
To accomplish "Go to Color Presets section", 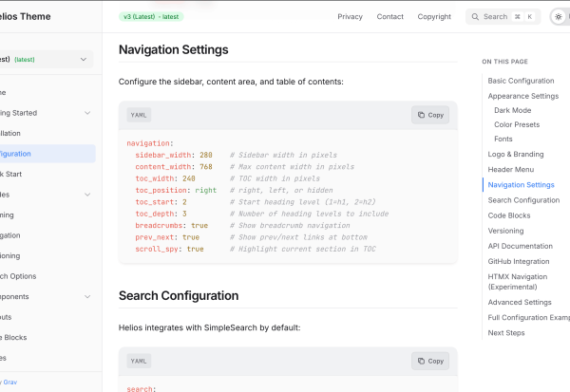I will tap(517, 124).
